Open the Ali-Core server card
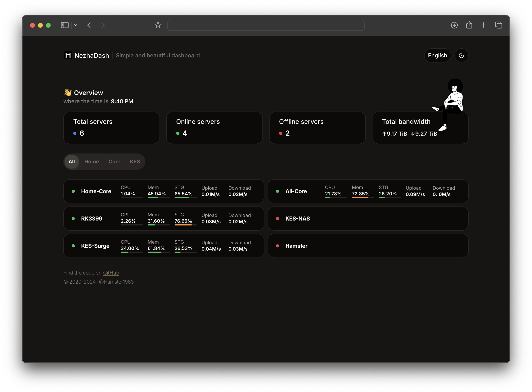The width and height of the screenshot is (532, 392). [x=296, y=191]
